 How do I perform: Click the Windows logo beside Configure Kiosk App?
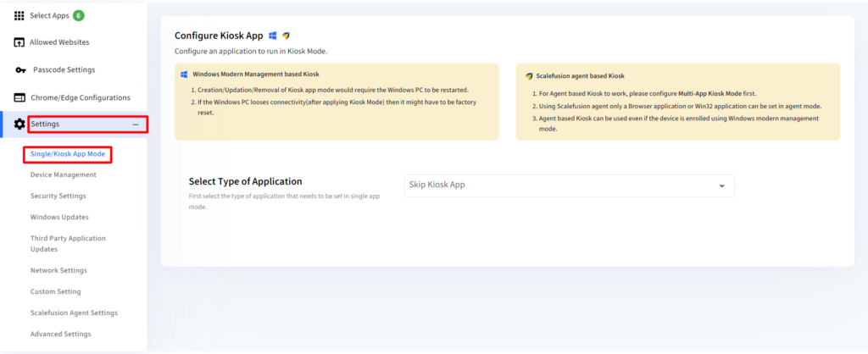(x=272, y=36)
